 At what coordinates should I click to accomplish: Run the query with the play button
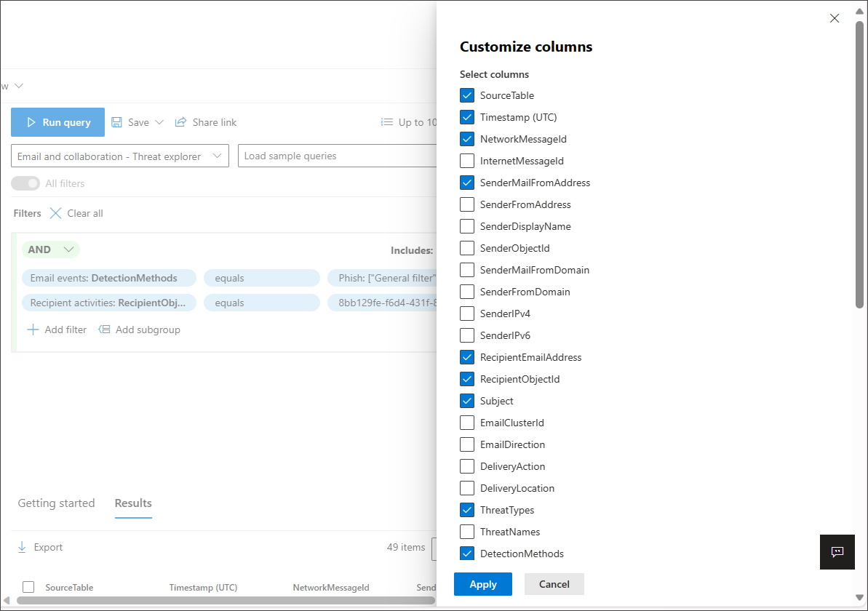point(57,121)
